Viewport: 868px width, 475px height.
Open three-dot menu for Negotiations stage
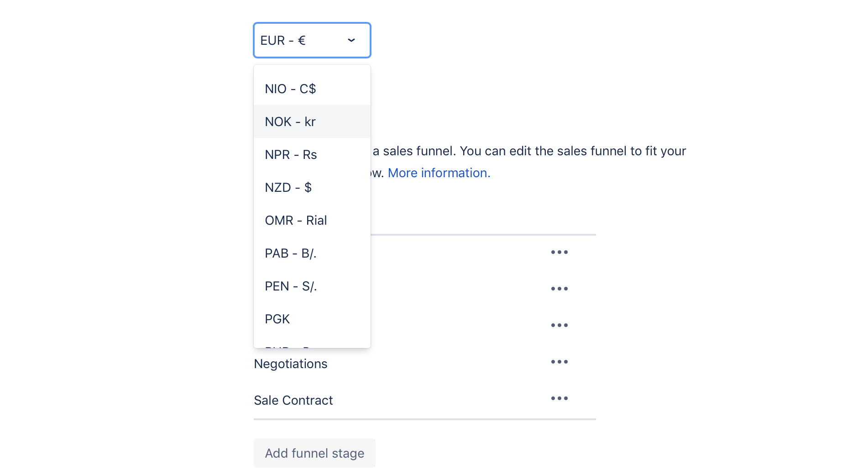pyautogui.click(x=559, y=362)
